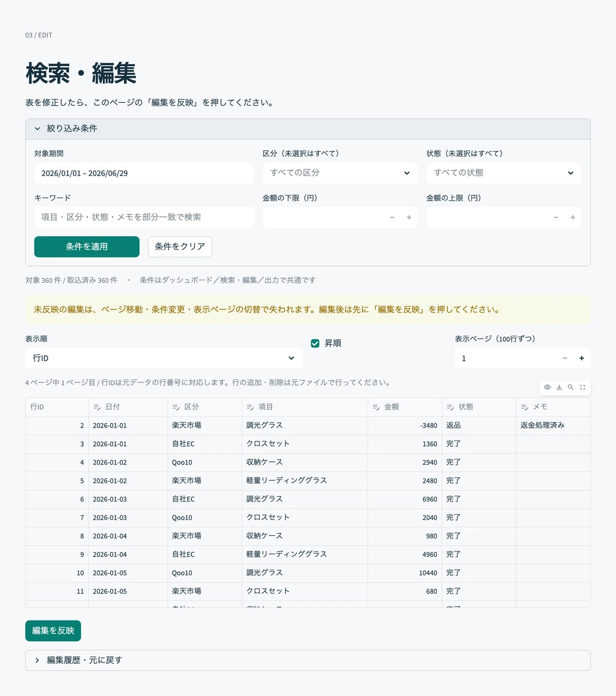
Task: Select 2026-01-05 date in row 11
Action: point(128,591)
